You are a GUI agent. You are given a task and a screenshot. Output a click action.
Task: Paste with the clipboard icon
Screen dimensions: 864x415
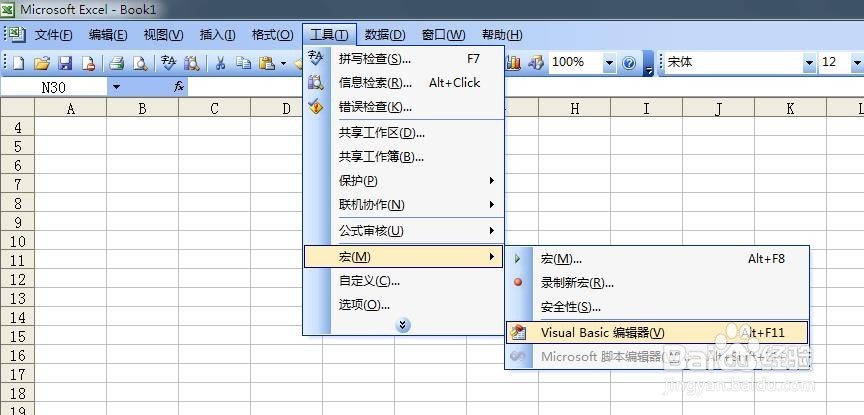267,63
